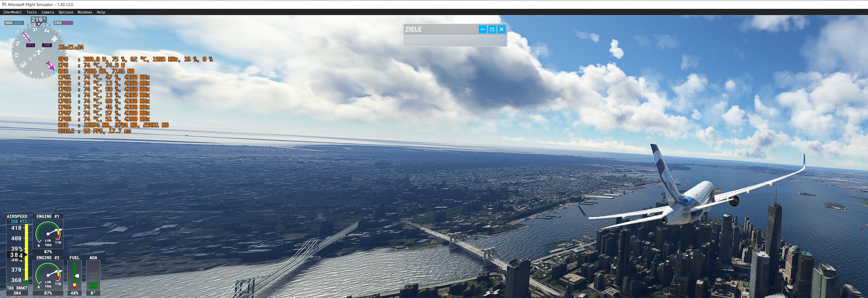Pop out the ZIELE panel
868x298 pixels.
point(492,29)
